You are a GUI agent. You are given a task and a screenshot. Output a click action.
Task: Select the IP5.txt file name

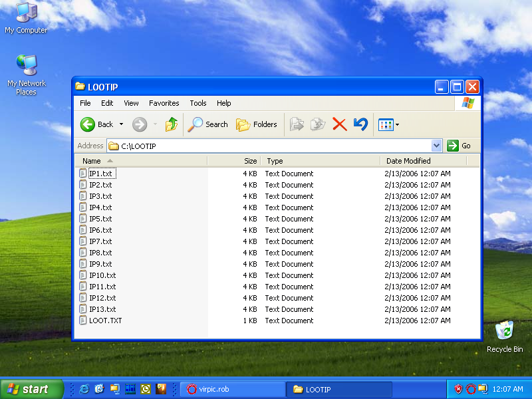point(100,219)
